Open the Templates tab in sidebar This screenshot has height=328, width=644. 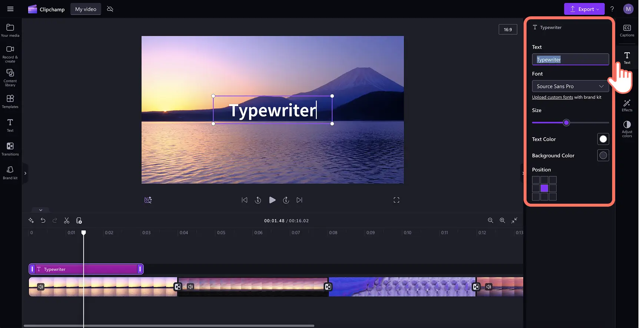pos(10,101)
